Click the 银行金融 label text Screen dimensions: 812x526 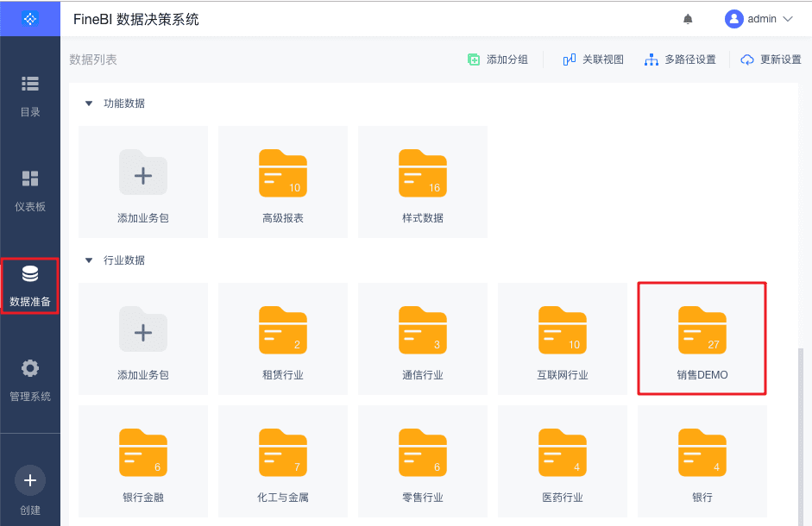[x=143, y=497]
